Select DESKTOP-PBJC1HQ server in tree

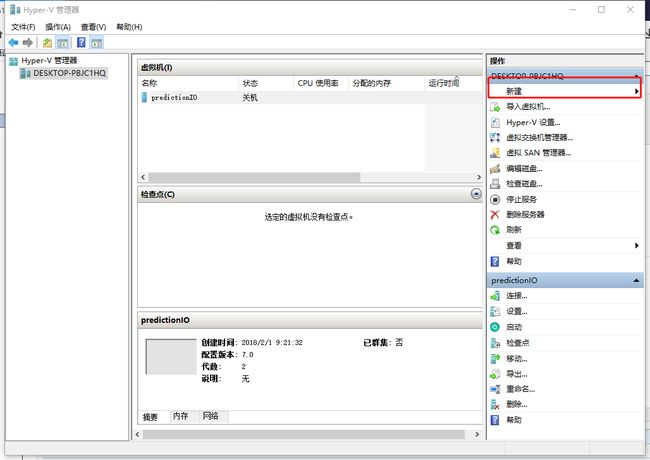pos(63,73)
